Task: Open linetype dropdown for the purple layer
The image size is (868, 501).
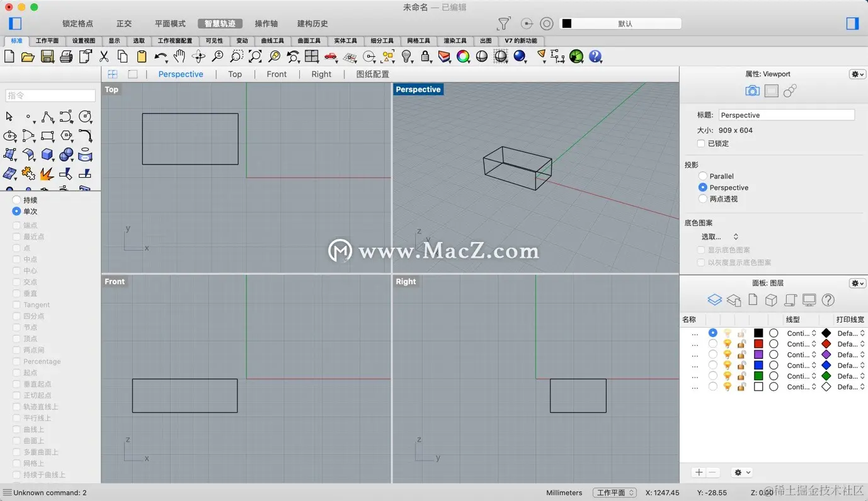Action: coord(802,355)
